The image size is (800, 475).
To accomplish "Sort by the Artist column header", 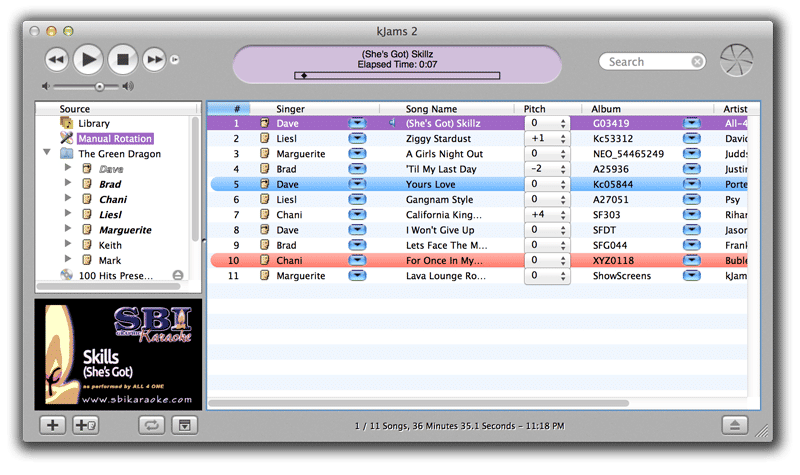I will 736,109.
